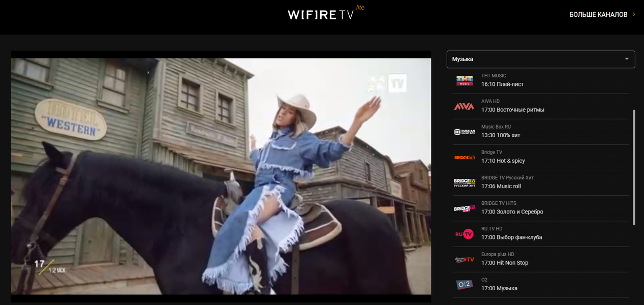Click the arrow next to БОЛЬШЕ КАНАЛОВ

(634, 15)
